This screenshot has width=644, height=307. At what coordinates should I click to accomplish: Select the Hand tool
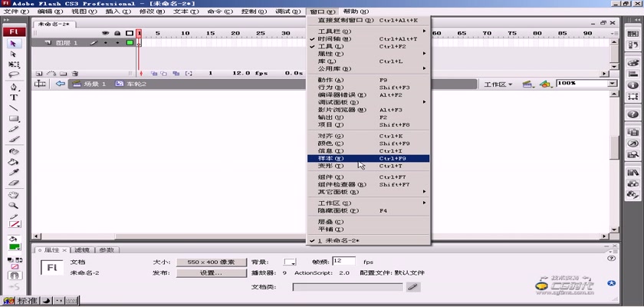pos(14,195)
